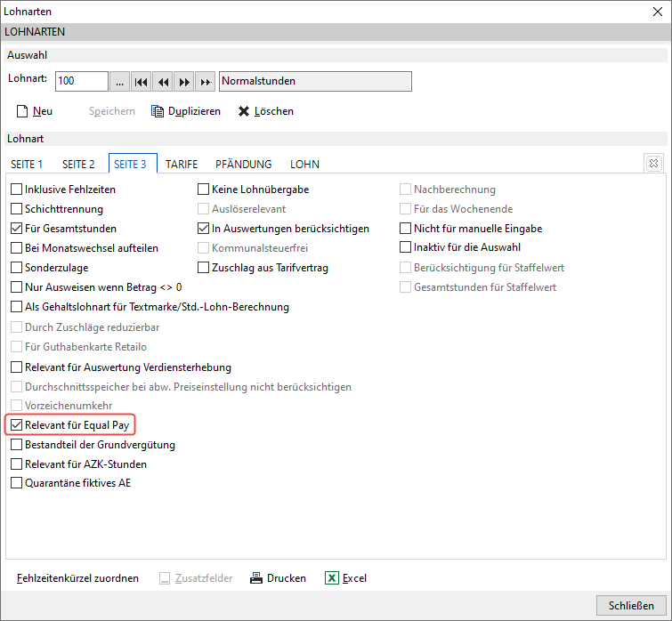This screenshot has height=621, width=672.
Task: Toggle Schichttrennung checkbox
Action: [x=16, y=209]
